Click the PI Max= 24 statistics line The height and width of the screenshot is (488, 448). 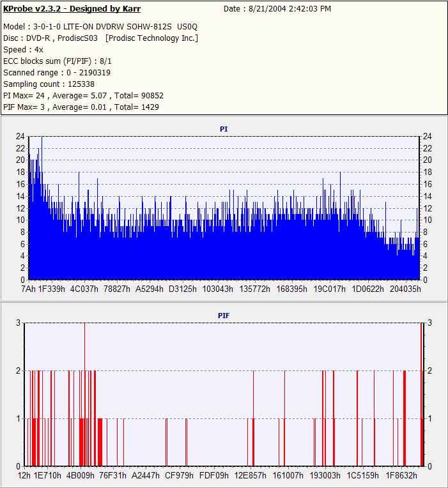tap(84, 96)
